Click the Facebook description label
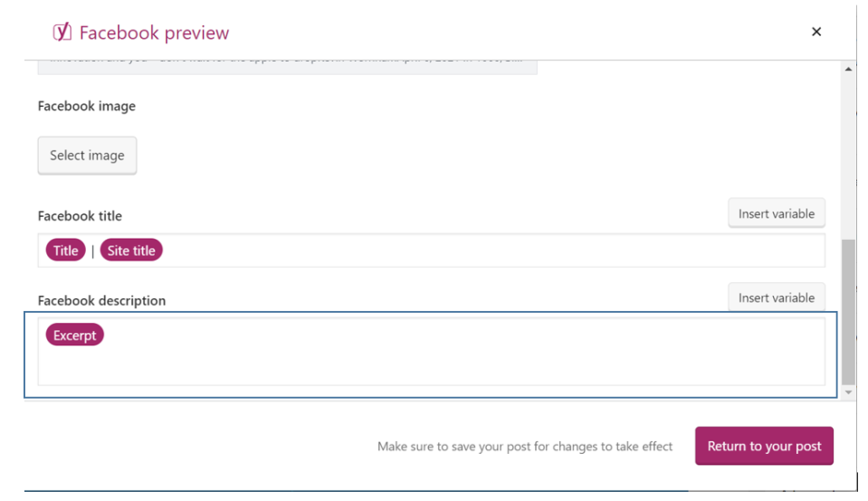 tap(101, 301)
